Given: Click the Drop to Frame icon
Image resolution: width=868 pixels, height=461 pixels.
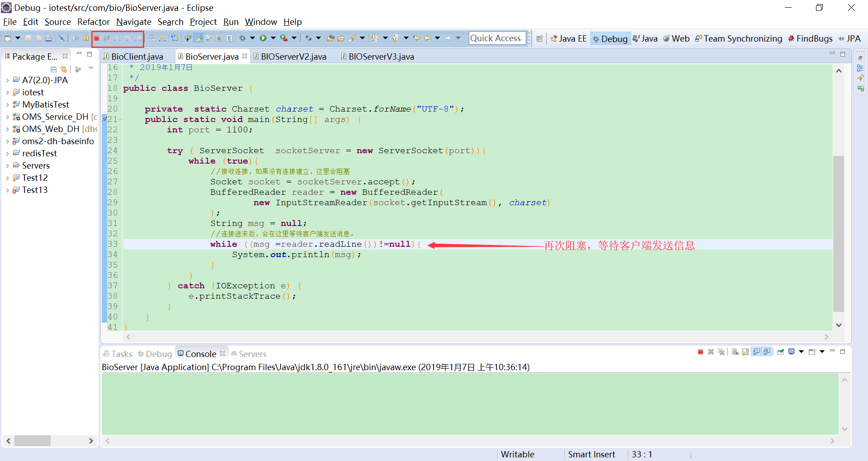Looking at the screenshot, I should pyautogui.click(x=151, y=38).
